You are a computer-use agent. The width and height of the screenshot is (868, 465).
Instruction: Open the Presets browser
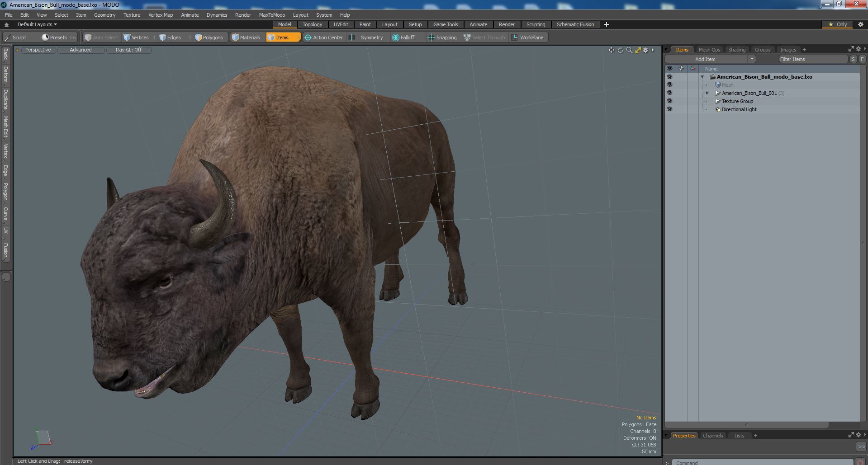click(x=58, y=38)
